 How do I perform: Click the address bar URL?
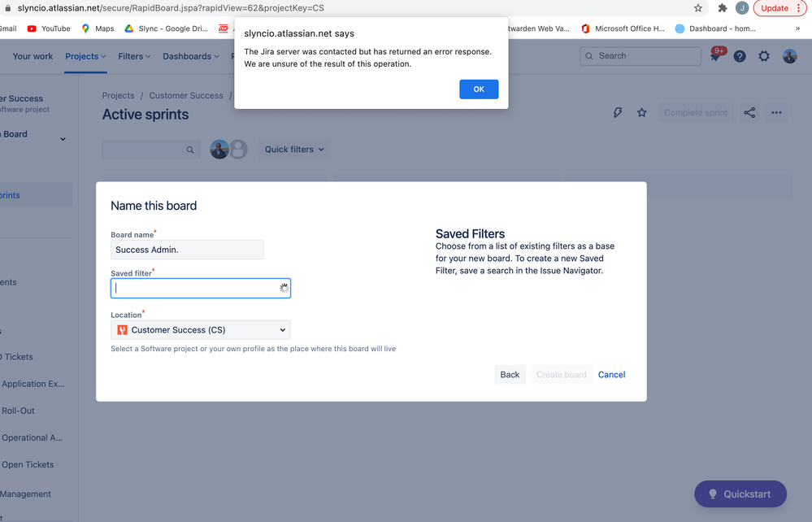[x=171, y=8]
